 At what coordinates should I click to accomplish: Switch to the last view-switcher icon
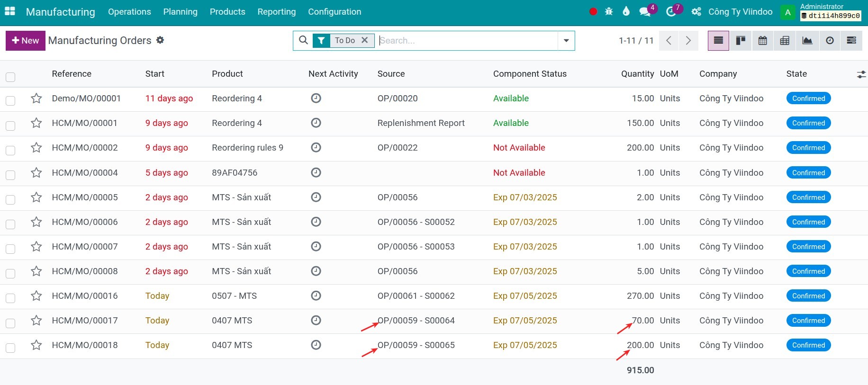coord(851,41)
